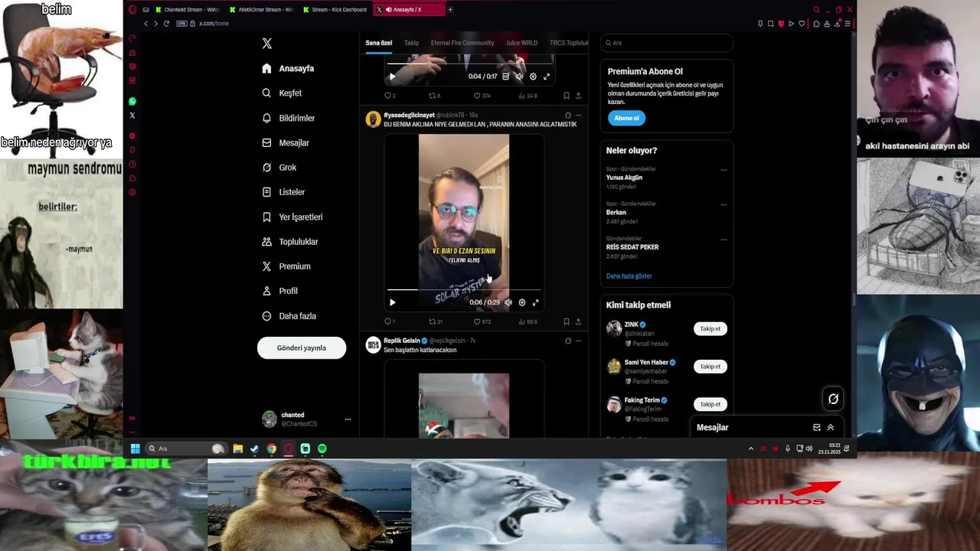Open Grok from the sidebar

tap(279, 168)
